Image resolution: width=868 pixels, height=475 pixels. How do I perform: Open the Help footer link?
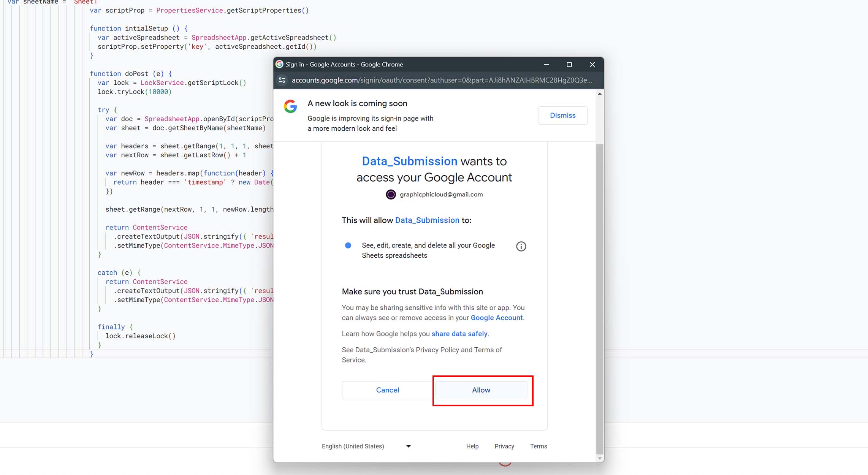[x=472, y=446]
